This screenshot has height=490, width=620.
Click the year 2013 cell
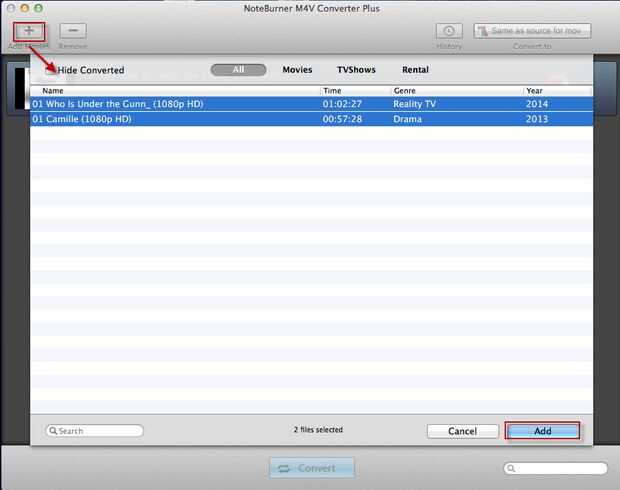click(537, 119)
